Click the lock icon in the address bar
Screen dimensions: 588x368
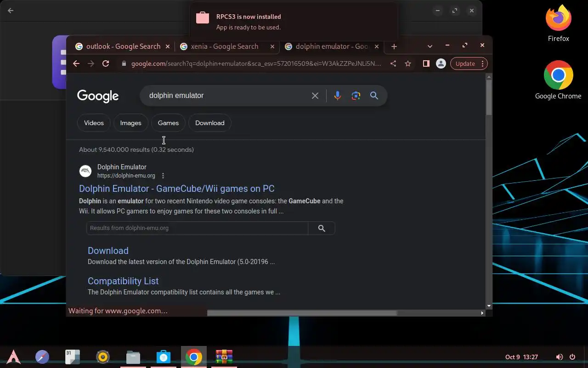click(124, 63)
